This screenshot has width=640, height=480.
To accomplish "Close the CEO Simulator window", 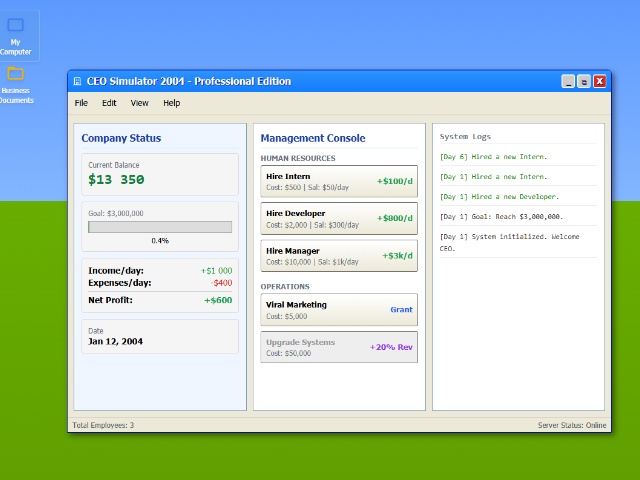I will pos(600,81).
